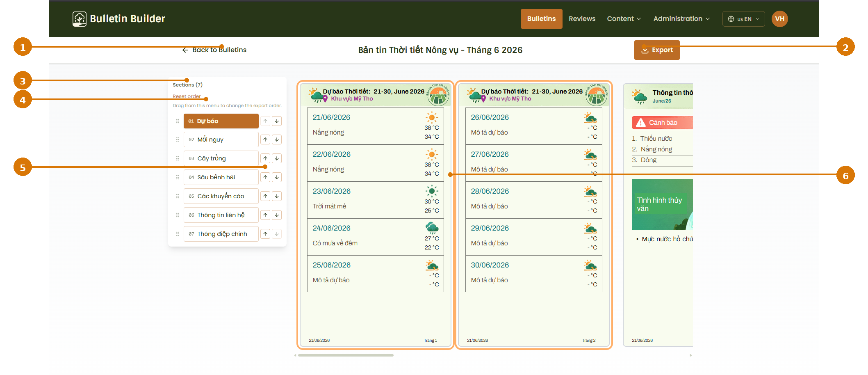Move Dự báo section up arrow
Viewport: 868px width, 375px height.
(265, 121)
